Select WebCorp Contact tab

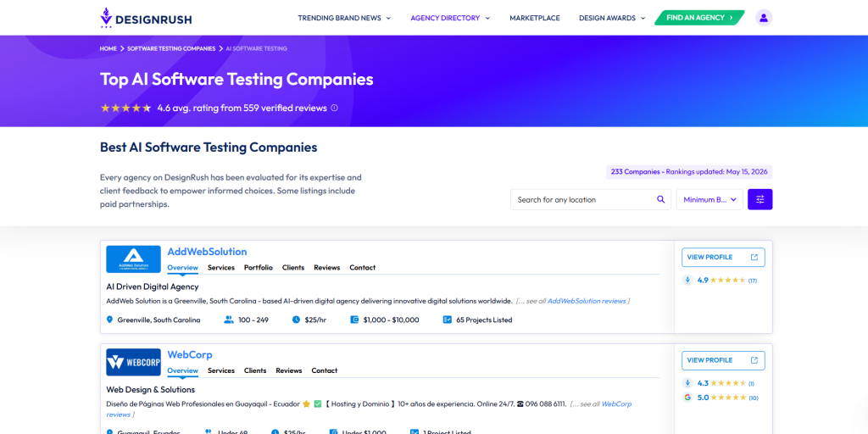click(x=325, y=370)
